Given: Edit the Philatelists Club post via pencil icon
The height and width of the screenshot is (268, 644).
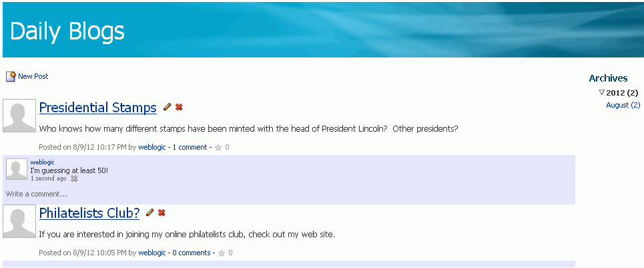Looking at the screenshot, I should pos(150,213).
